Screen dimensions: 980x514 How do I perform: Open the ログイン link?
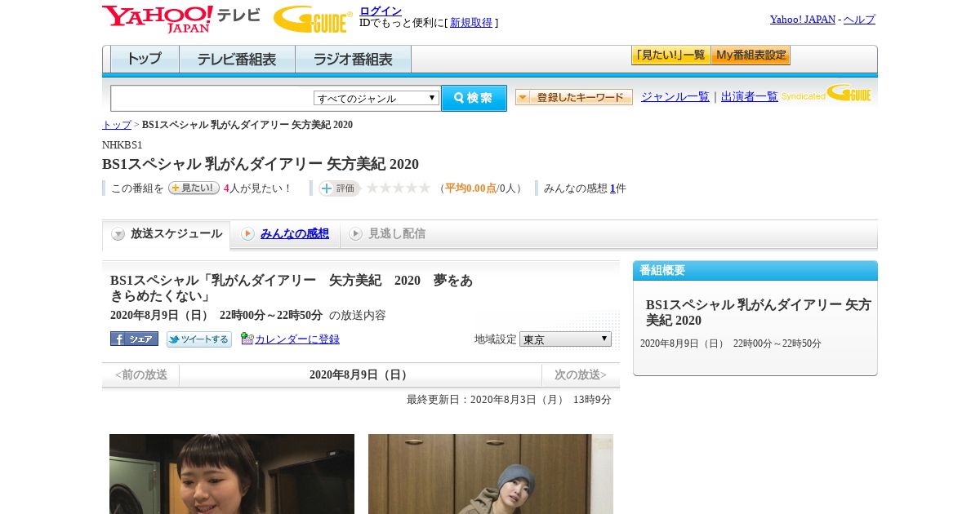pyautogui.click(x=381, y=11)
